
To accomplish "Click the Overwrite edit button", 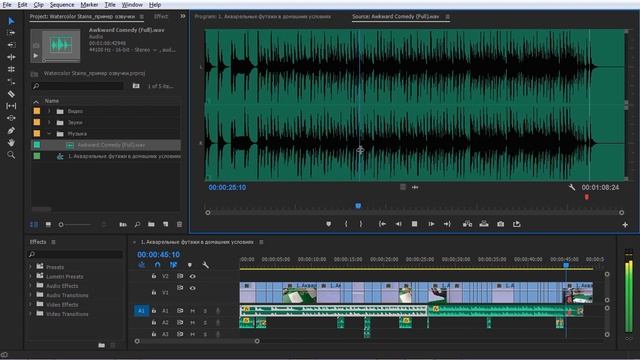I will (x=484, y=224).
